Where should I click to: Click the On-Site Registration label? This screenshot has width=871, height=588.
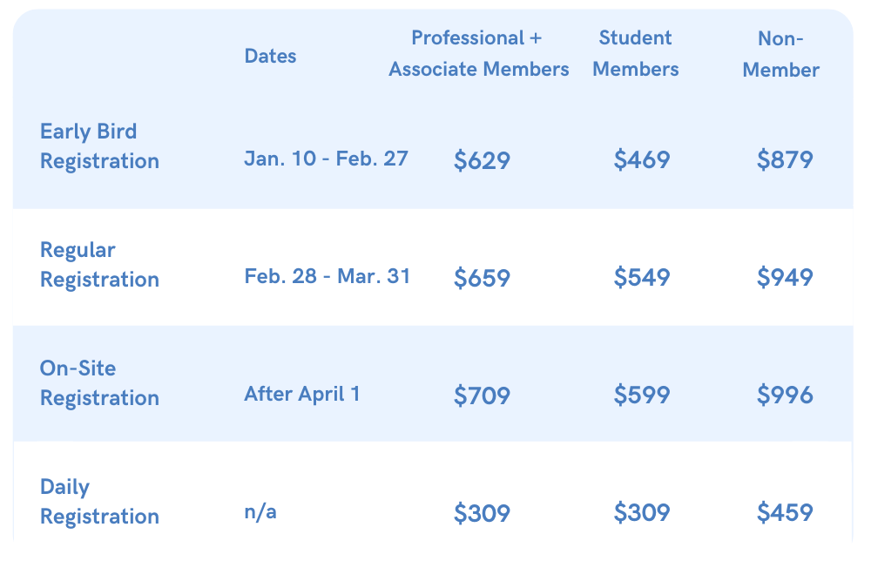[x=99, y=383]
